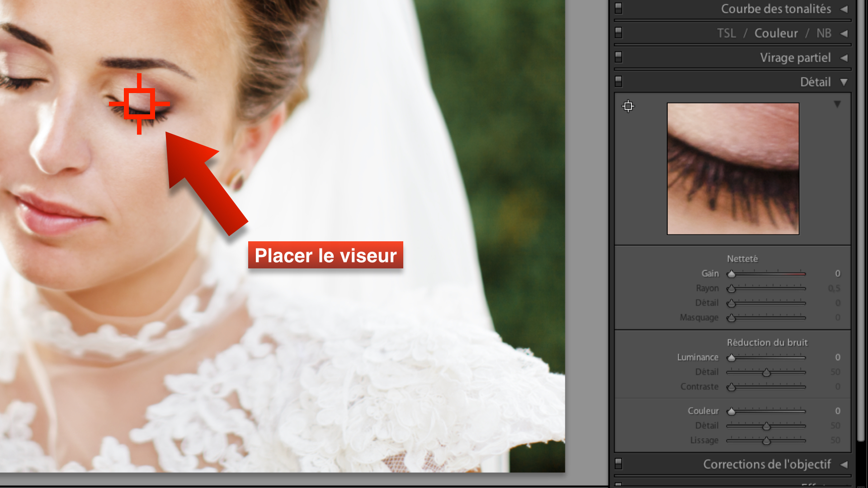Expand Virage partiel panel arrow
Screen dimensions: 868x488
pos(844,58)
